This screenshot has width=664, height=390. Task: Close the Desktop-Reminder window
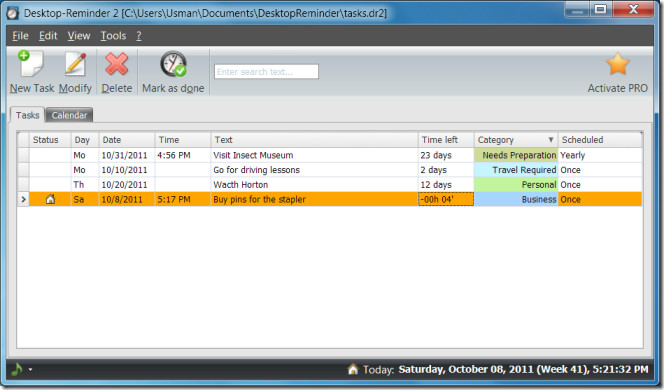633,9
